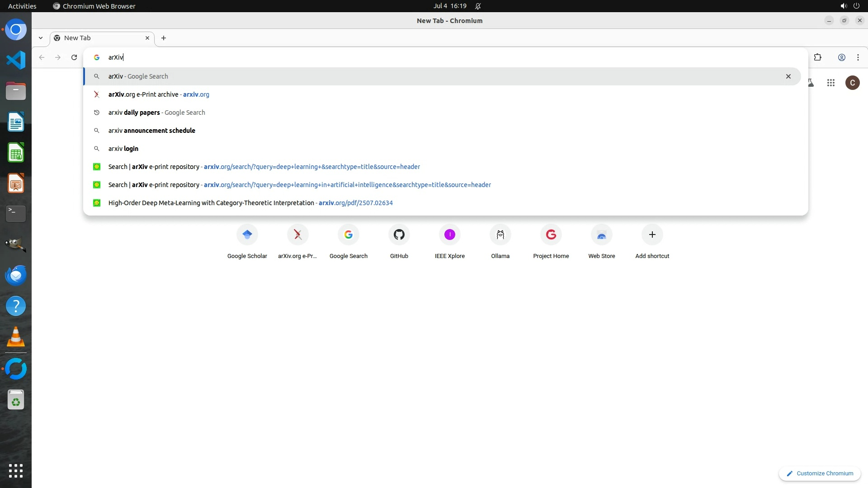Click the Customize Chromium button

coord(819,474)
